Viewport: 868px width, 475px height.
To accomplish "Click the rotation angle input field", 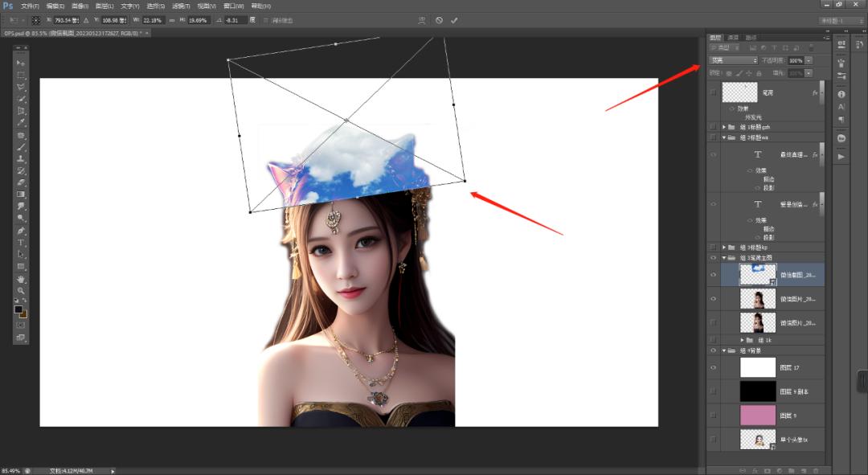I will [x=236, y=20].
